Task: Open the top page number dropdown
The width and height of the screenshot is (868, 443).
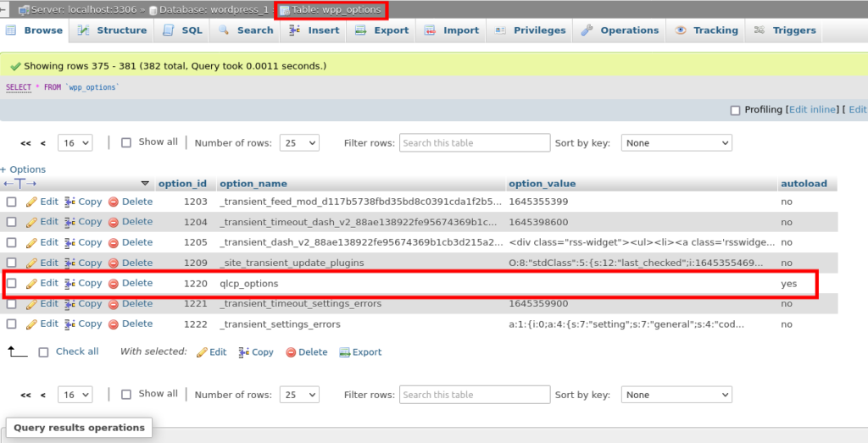Action: [x=75, y=142]
